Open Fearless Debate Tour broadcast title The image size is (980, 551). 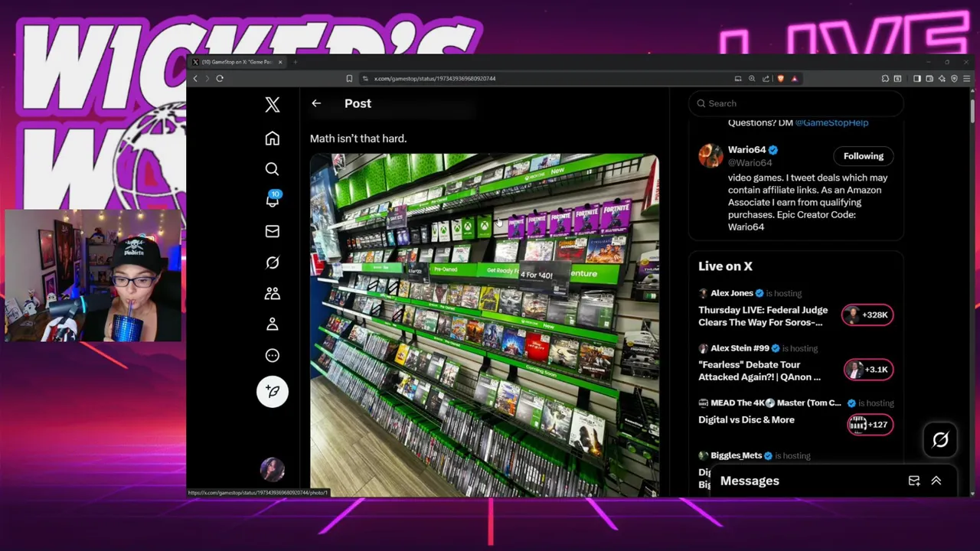coord(759,371)
